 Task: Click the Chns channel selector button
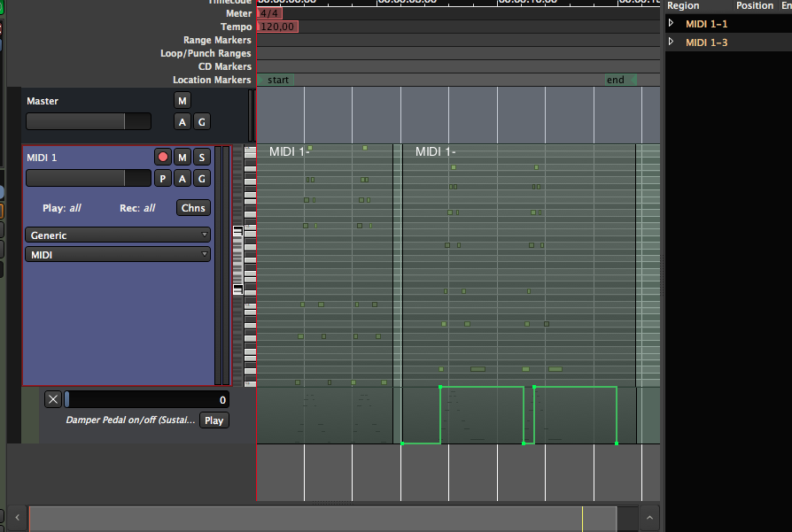pos(193,208)
